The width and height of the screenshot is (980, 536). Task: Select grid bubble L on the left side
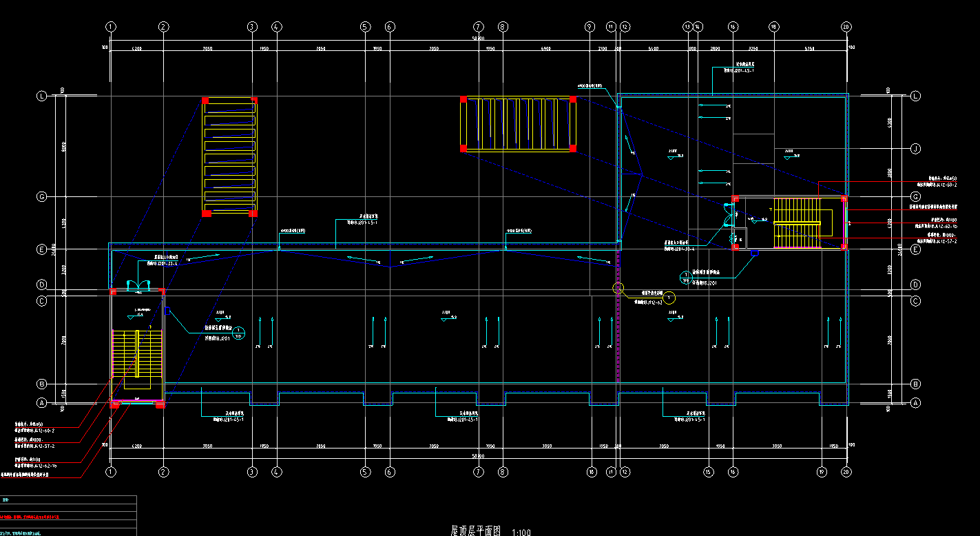41,96
